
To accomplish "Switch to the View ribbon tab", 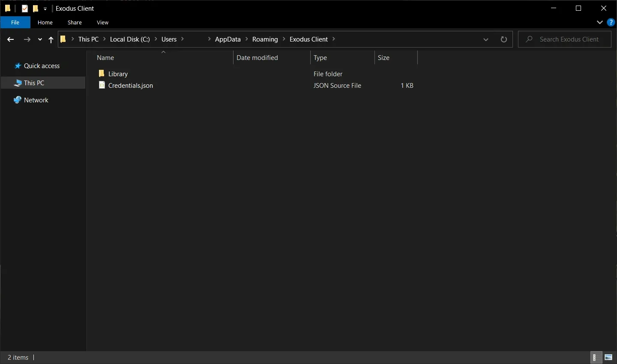I will coord(102,22).
